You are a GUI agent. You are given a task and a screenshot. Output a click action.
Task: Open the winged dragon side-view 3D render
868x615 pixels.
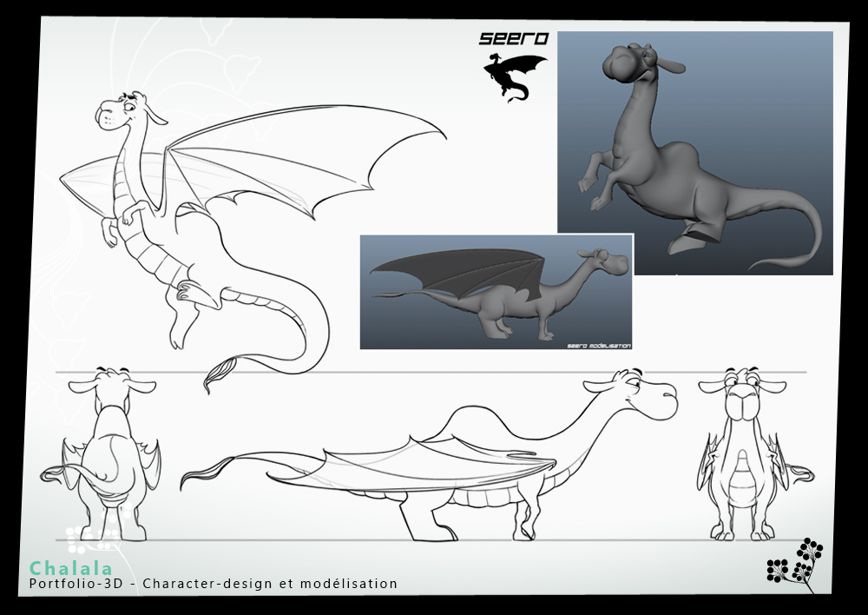[496, 292]
